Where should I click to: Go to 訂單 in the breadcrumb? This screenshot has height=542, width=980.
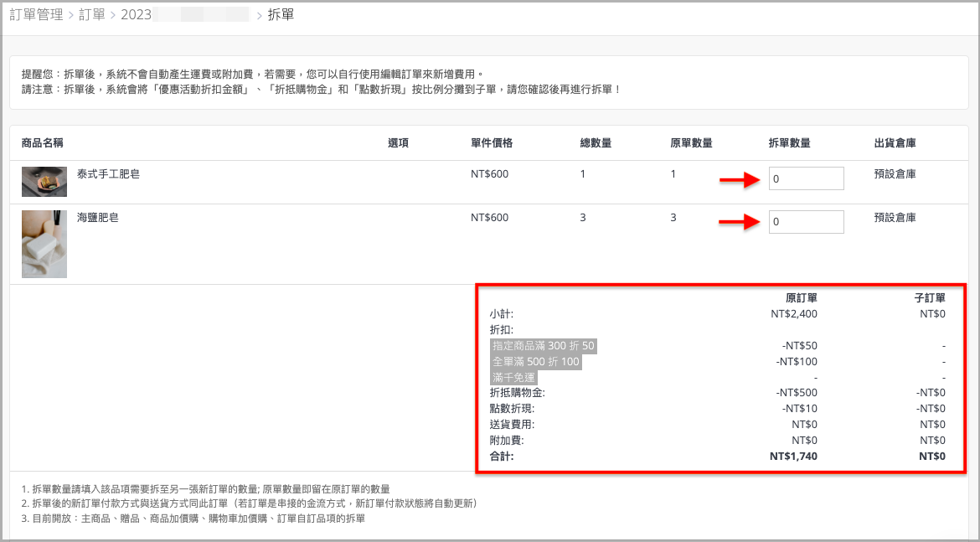pos(92,15)
